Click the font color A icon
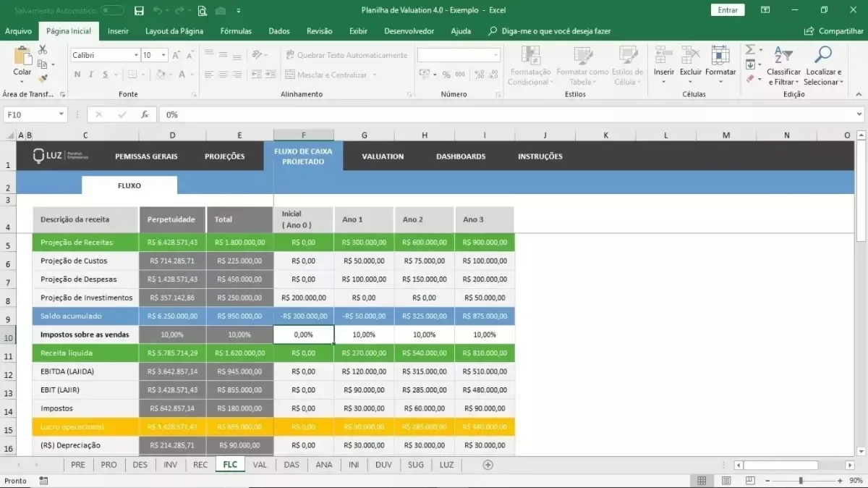The height and width of the screenshot is (488, 868). [x=182, y=75]
